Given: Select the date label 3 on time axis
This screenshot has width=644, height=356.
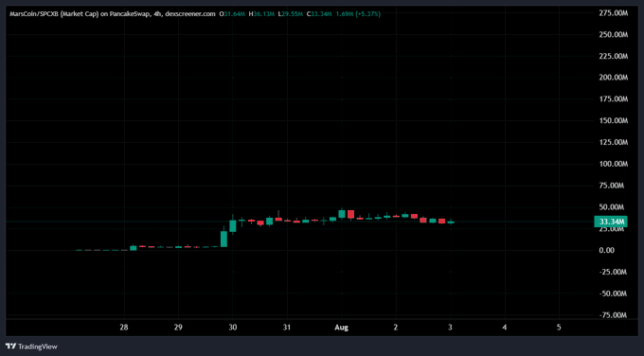Looking at the screenshot, I should click(450, 328).
